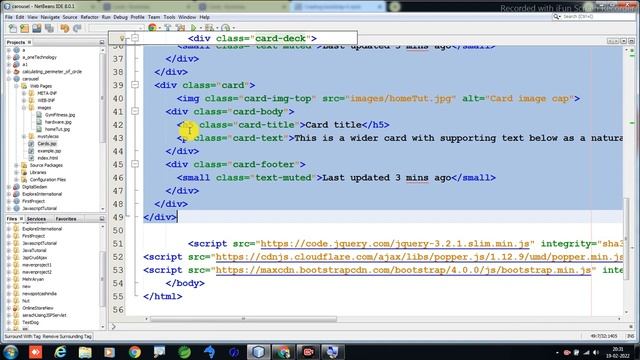Viewport: 640px width, 360px height.
Task: Open Google Chrome from the taskbar
Action: [135, 352]
